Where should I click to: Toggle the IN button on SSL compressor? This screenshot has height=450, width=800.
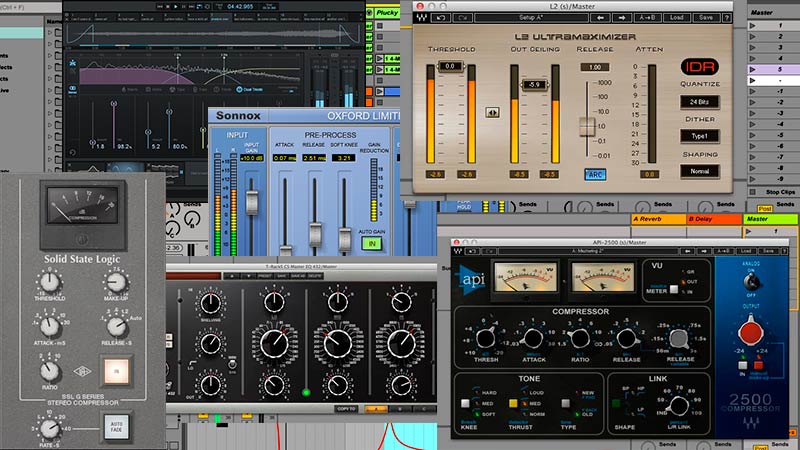(116, 371)
